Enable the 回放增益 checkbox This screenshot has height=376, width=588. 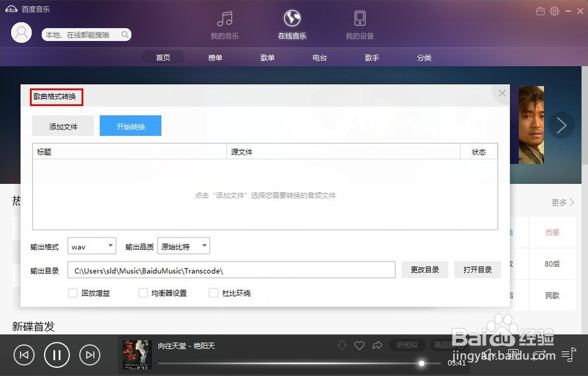(73, 292)
